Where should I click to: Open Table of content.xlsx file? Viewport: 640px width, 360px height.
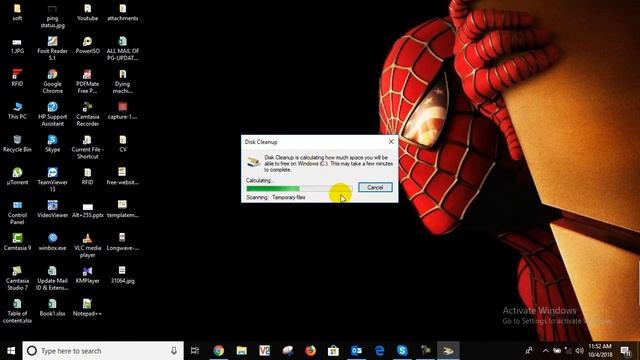coord(17,311)
